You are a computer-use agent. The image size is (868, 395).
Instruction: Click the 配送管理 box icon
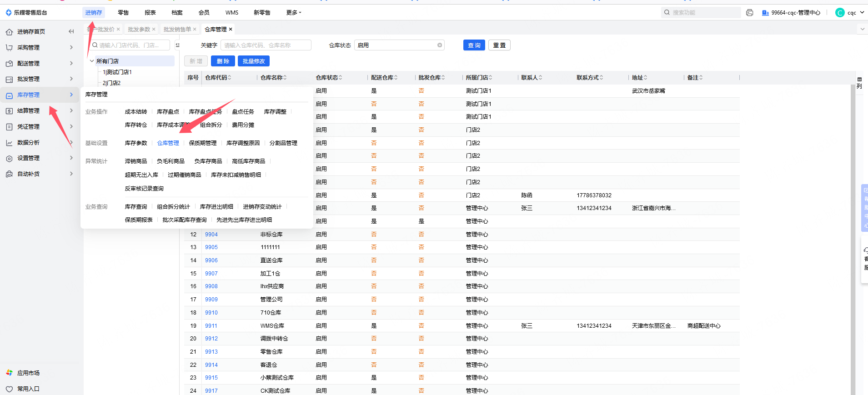(x=9, y=64)
